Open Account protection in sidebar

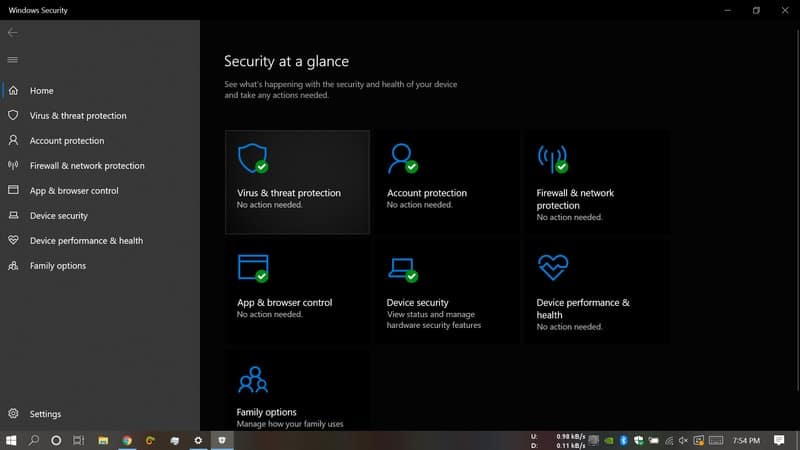(x=100, y=140)
